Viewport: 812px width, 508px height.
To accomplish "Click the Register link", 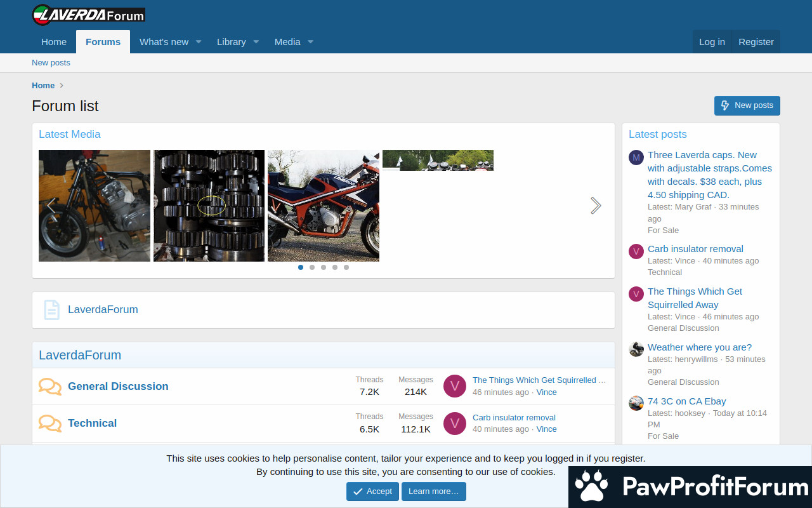I will tap(756, 42).
